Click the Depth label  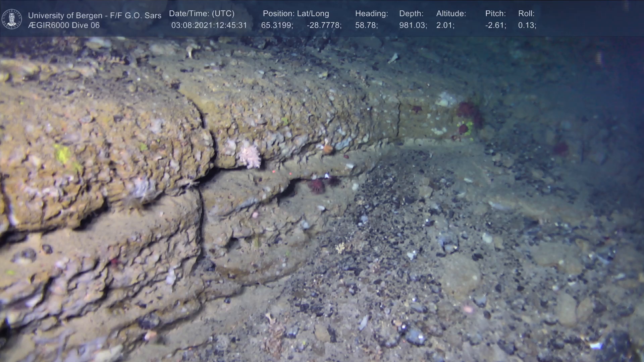[411, 14]
